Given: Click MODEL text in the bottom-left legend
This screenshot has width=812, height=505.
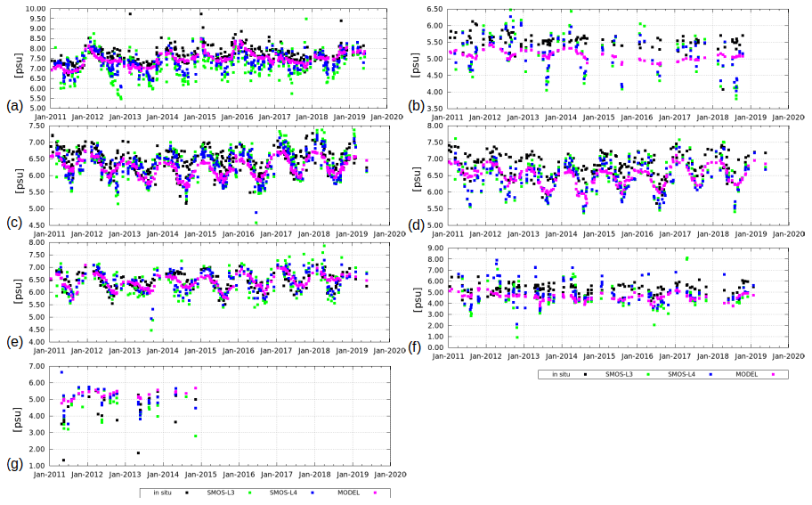Looking at the screenshot, I should point(348,492).
